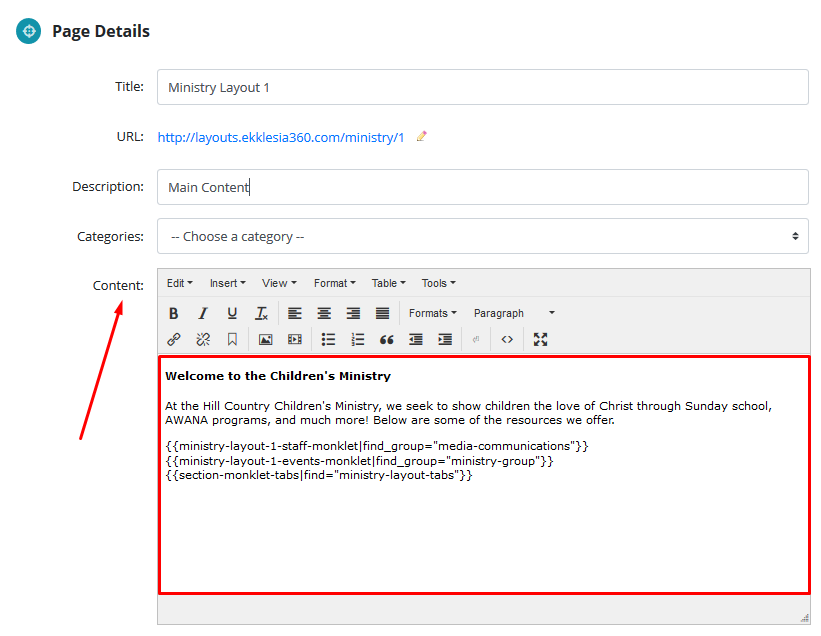This screenshot has height=636, width=821.
Task: Align text left
Action: coord(295,313)
